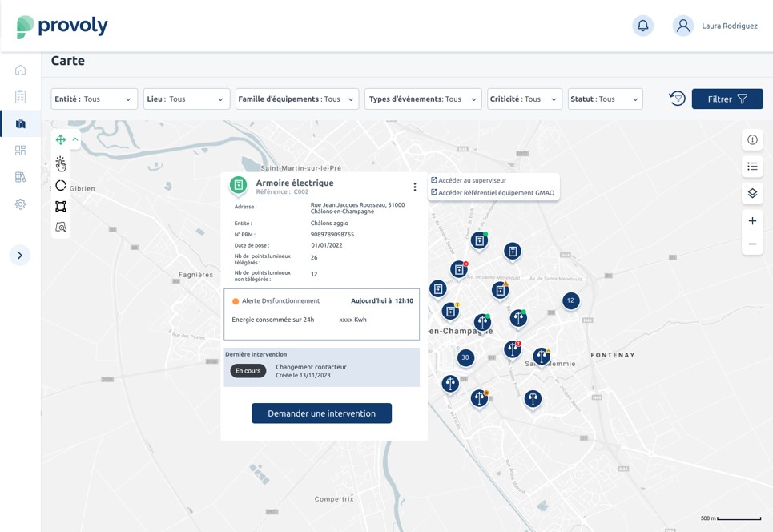Zoom in the map with plus

pos(752,221)
